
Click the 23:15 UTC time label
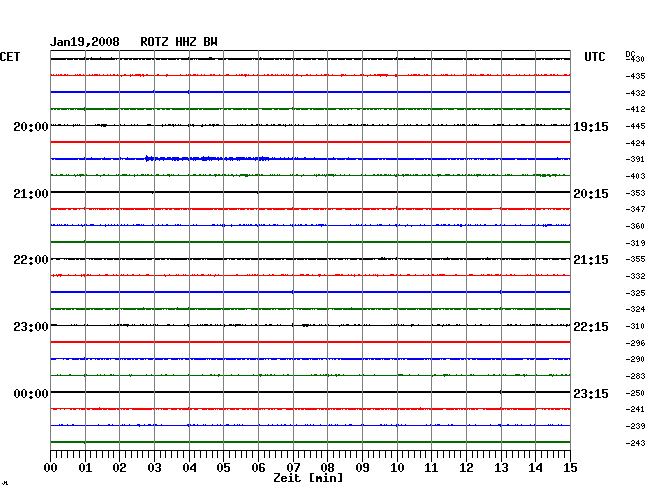tap(591, 393)
